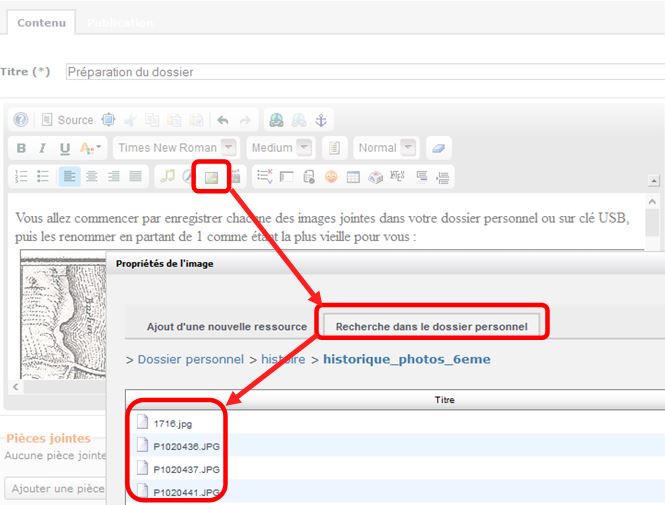The height and width of the screenshot is (505, 665).
Task: Toggle Underline formatting
Action: [x=65, y=148]
